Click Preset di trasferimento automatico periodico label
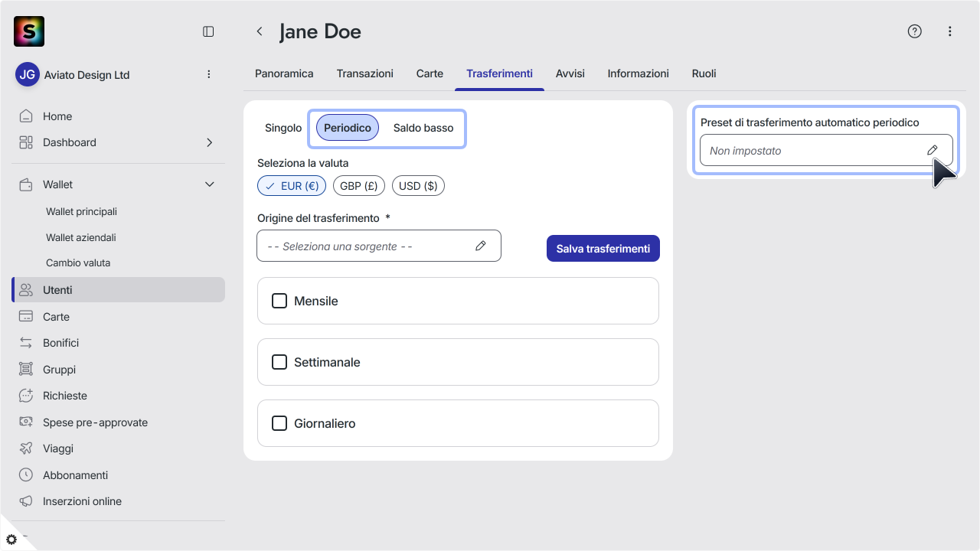This screenshot has width=980, height=551. tap(810, 122)
